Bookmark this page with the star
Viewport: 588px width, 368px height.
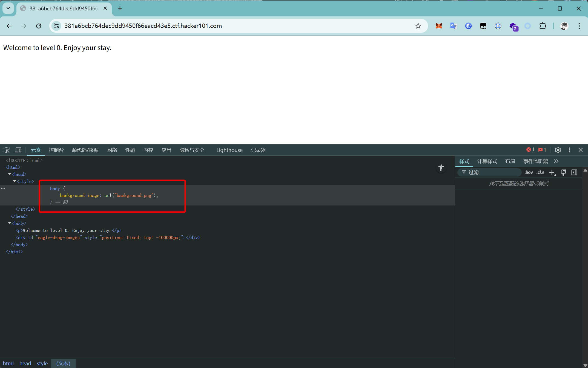pyautogui.click(x=418, y=26)
